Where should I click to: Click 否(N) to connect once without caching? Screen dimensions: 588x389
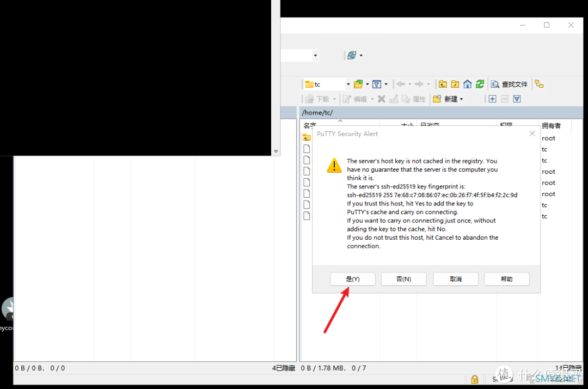pos(403,279)
